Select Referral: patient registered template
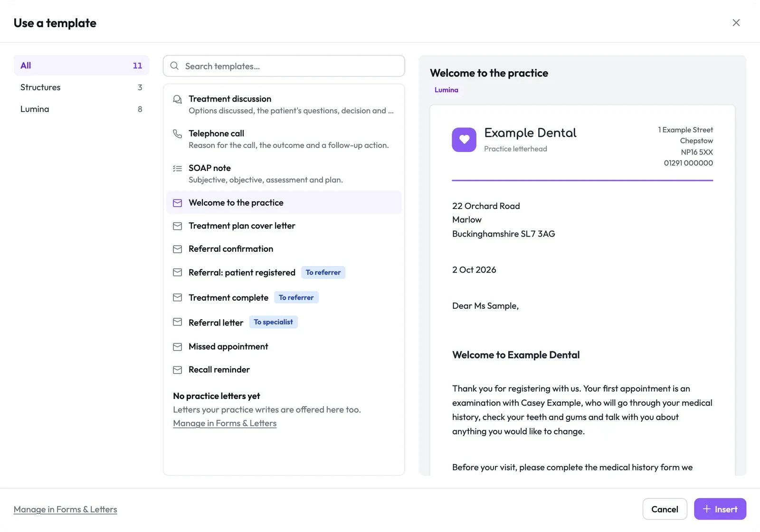760x532 pixels. (284, 272)
